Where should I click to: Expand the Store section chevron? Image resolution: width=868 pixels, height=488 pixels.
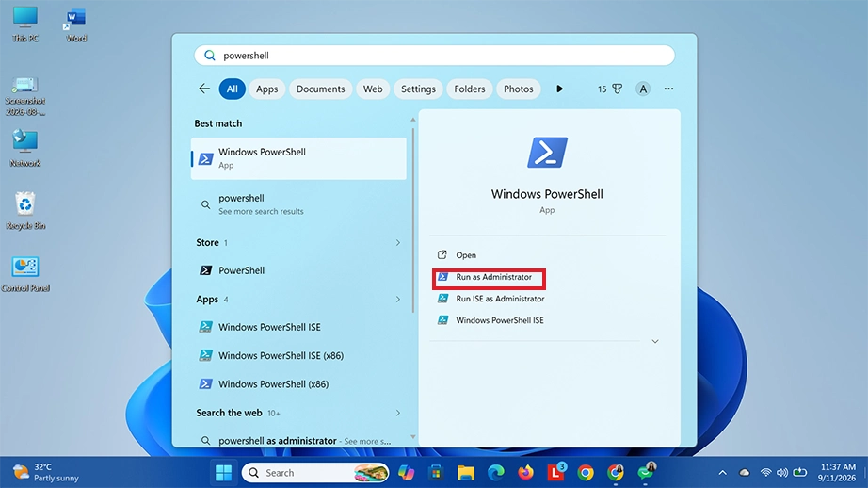[397, 243]
